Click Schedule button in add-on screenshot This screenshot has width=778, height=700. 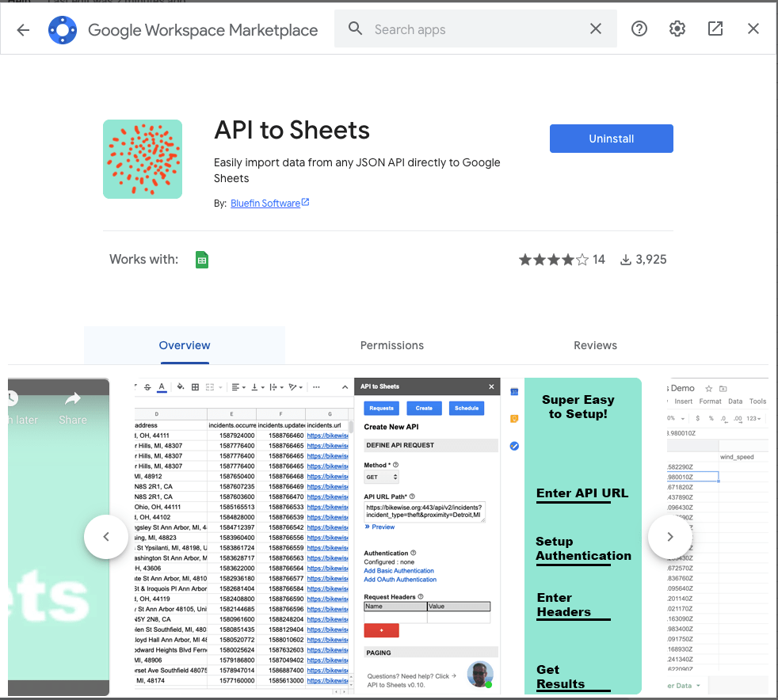coord(467,408)
